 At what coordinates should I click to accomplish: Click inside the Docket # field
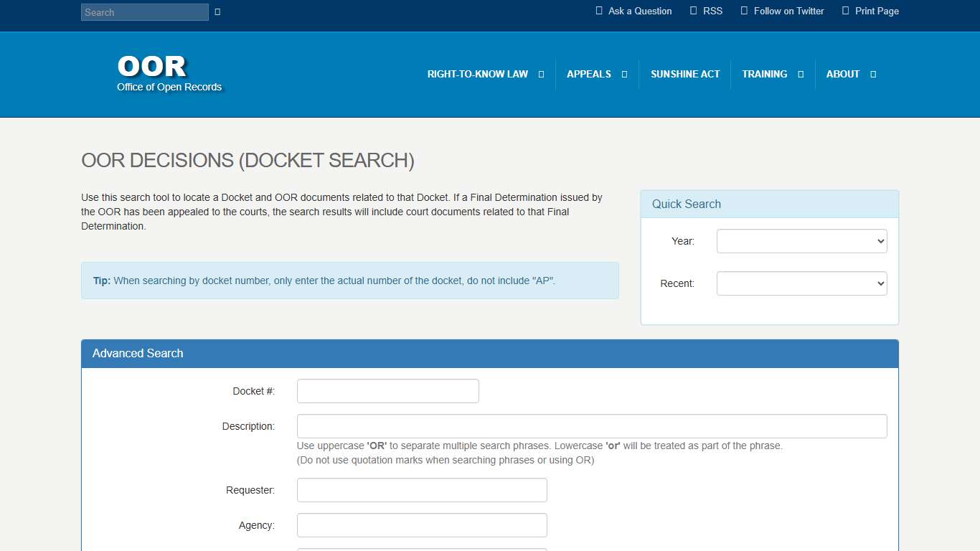[387, 391]
